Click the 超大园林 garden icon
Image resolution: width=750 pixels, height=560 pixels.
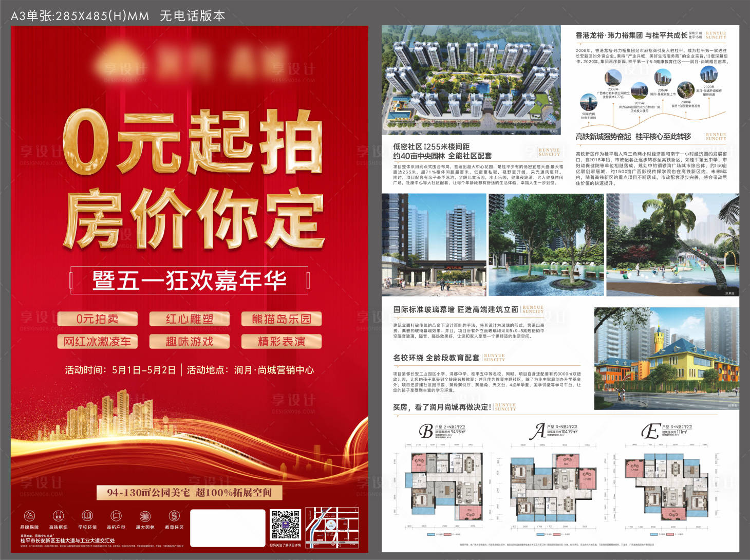click(x=145, y=515)
